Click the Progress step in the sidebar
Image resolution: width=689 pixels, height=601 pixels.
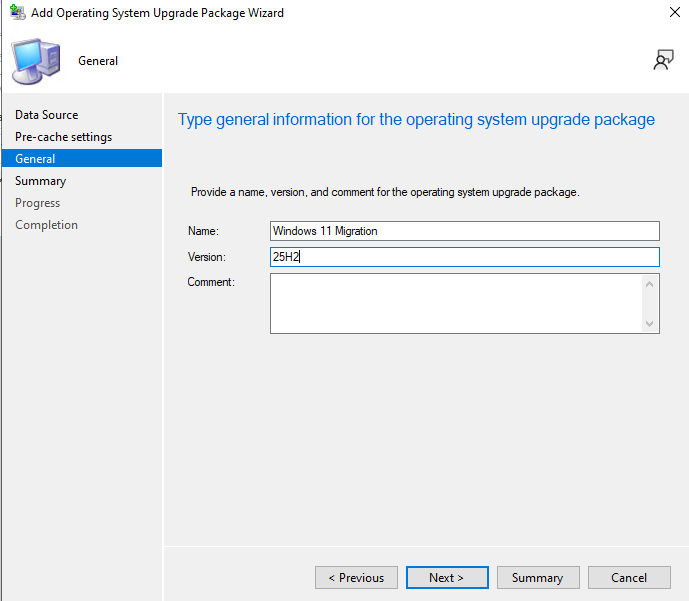[37, 203]
